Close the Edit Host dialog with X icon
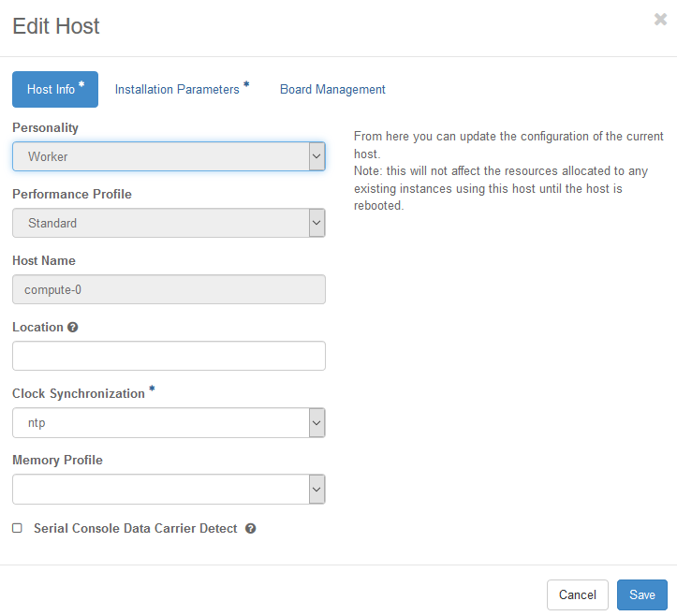677x616 pixels. click(x=660, y=20)
